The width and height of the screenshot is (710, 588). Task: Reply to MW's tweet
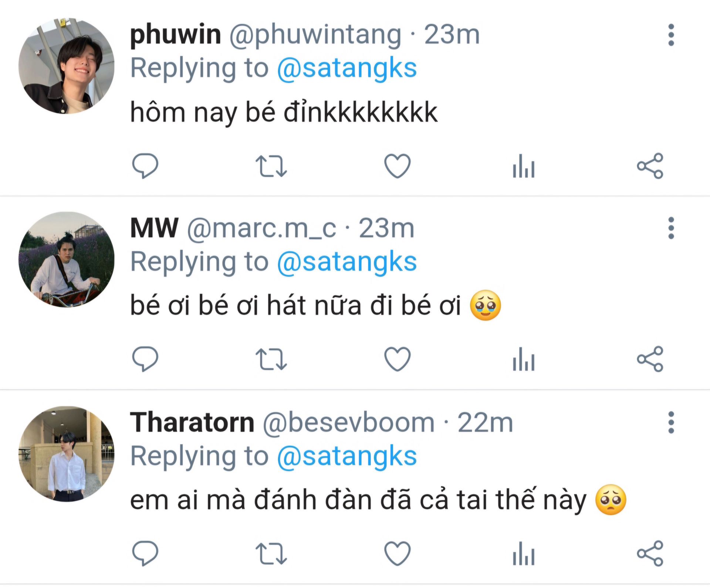click(x=145, y=359)
